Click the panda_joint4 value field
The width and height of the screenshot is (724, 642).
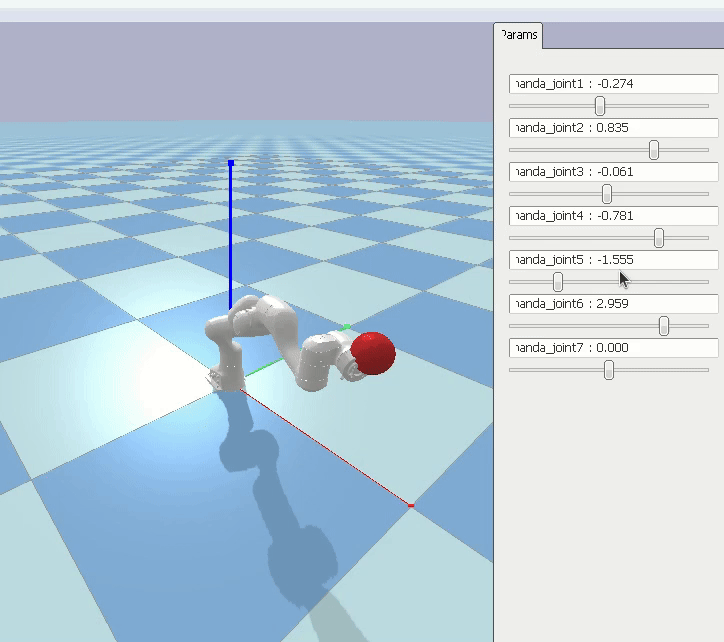point(614,216)
